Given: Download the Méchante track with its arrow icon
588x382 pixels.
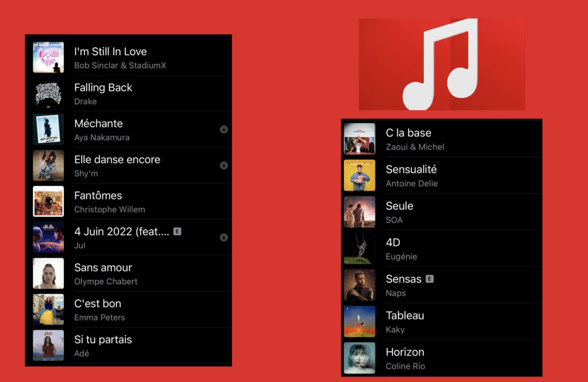Looking at the screenshot, I should click(224, 129).
